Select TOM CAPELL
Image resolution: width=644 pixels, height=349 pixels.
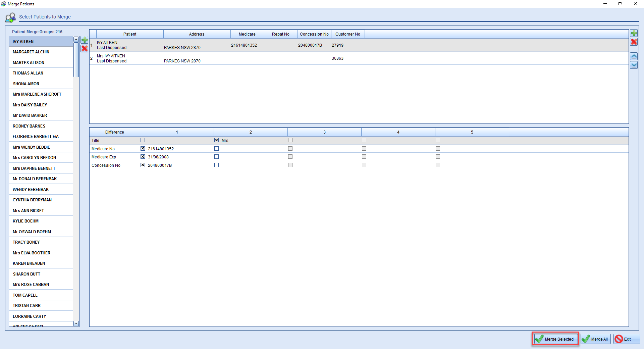[41, 295]
